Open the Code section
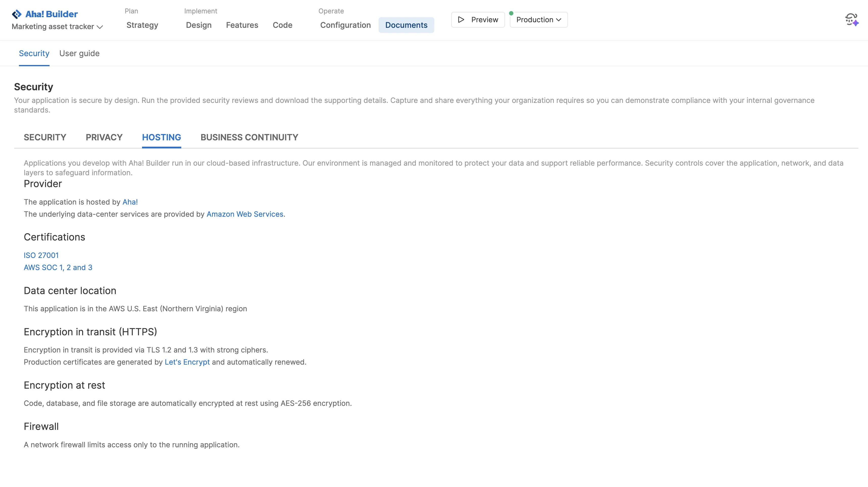868x487 pixels. point(282,25)
